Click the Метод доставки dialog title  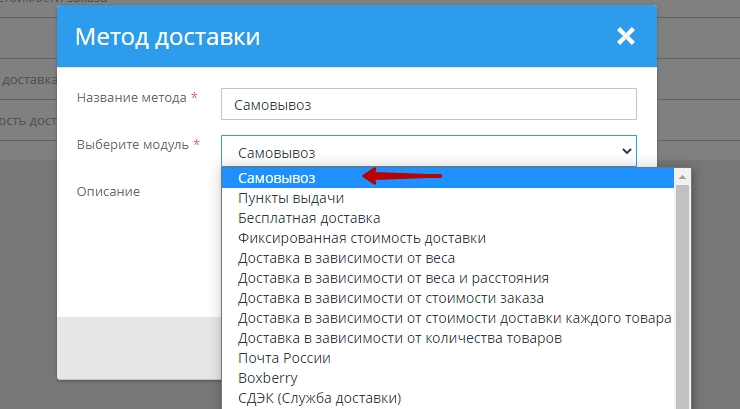[169, 38]
